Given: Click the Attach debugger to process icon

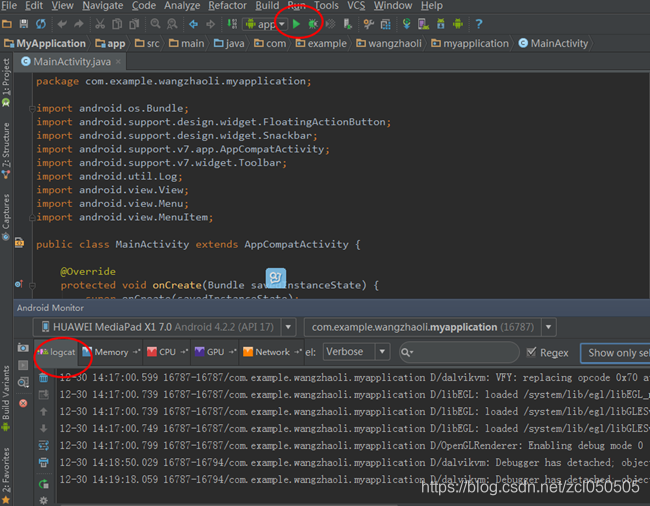Looking at the screenshot, I should click(x=347, y=24).
